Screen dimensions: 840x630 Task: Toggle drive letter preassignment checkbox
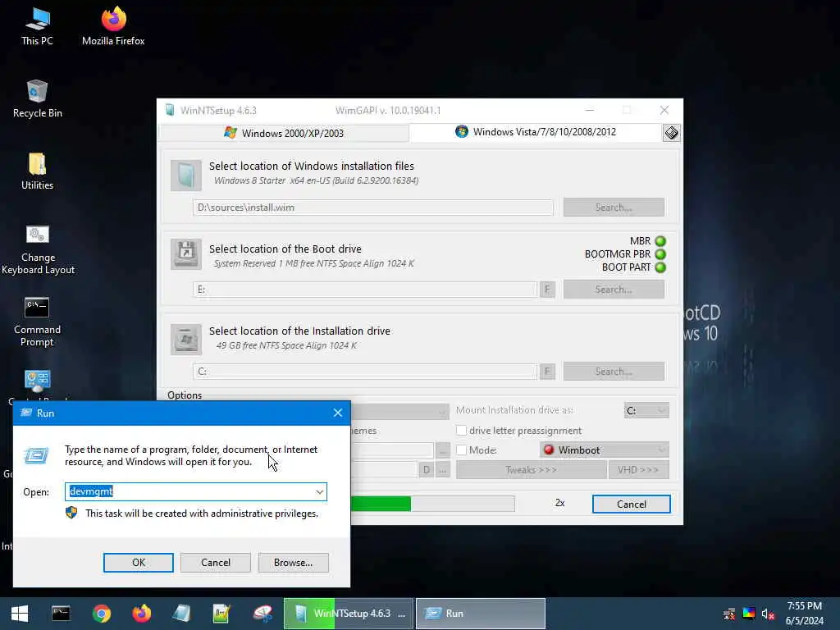pyautogui.click(x=461, y=430)
